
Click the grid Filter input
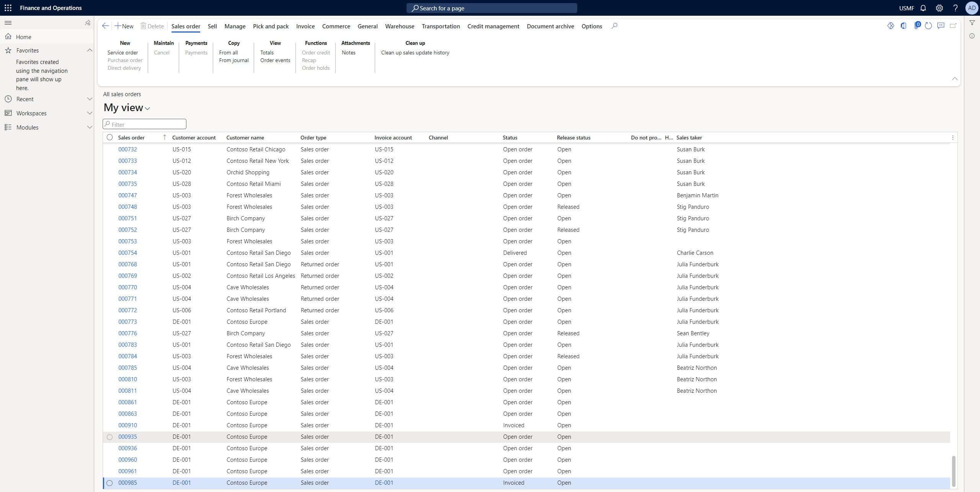point(144,124)
